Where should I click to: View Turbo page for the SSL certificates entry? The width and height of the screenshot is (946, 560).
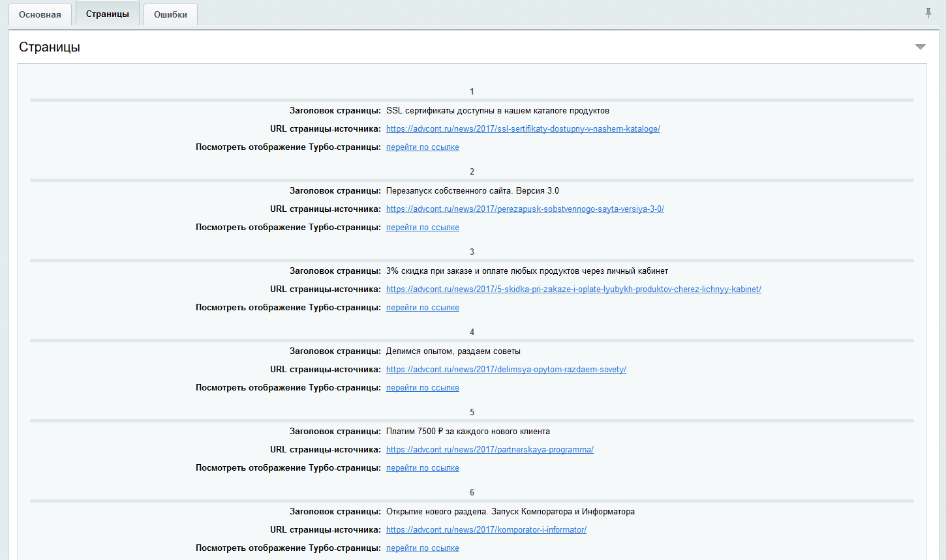pyautogui.click(x=422, y=147)
